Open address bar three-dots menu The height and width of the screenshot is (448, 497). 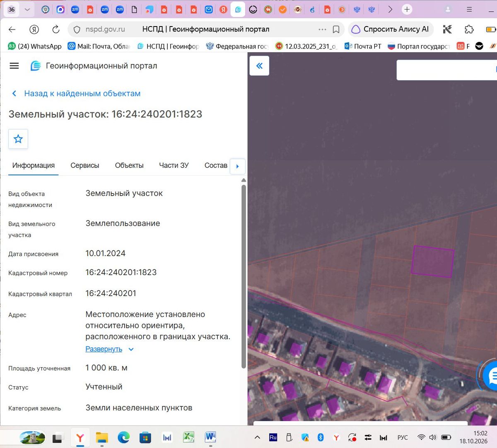(x=322, y=29)
